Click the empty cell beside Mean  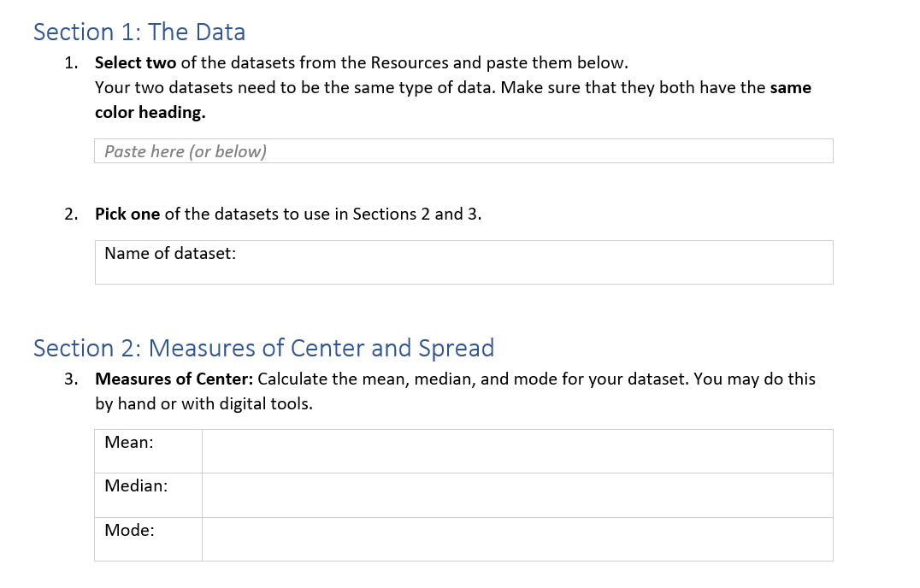coord(517,451)
